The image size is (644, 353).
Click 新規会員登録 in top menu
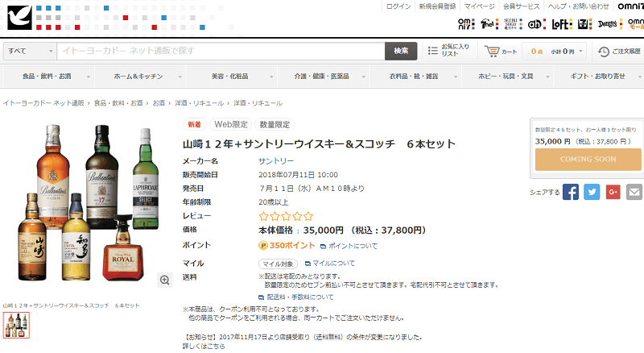pyautogui.click(x=437, y=6)
